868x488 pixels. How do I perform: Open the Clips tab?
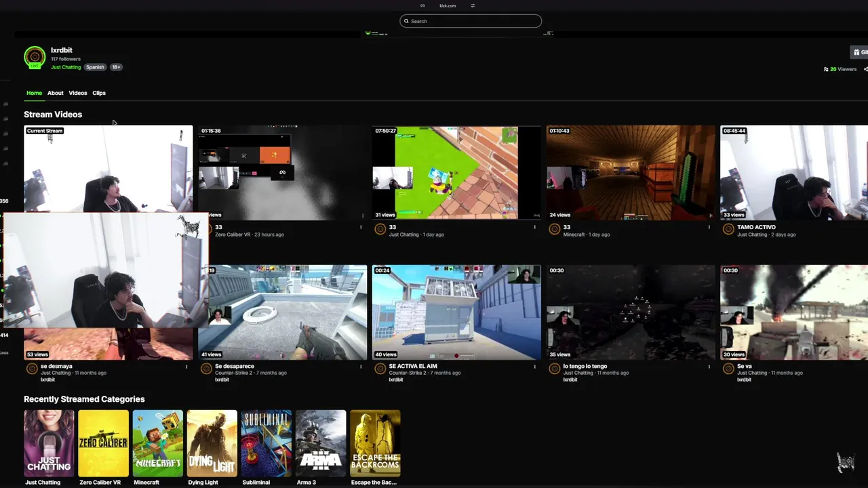(x=99, y=93)
